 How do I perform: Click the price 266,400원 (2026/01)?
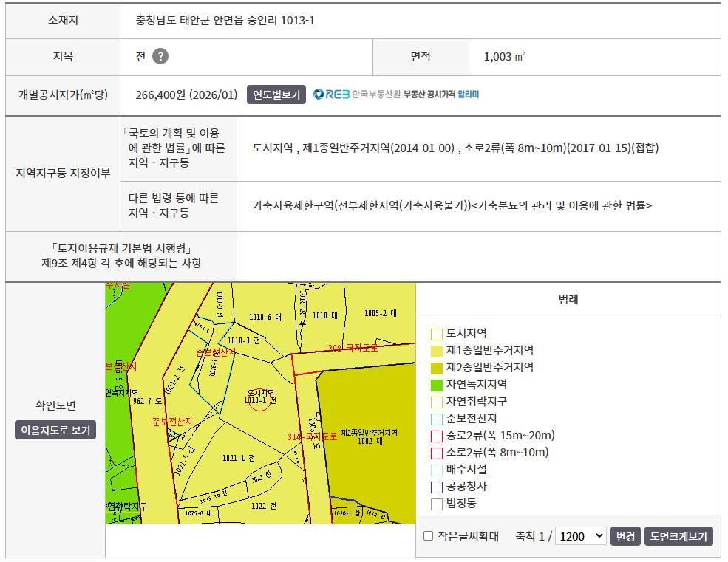coord(186,95)
